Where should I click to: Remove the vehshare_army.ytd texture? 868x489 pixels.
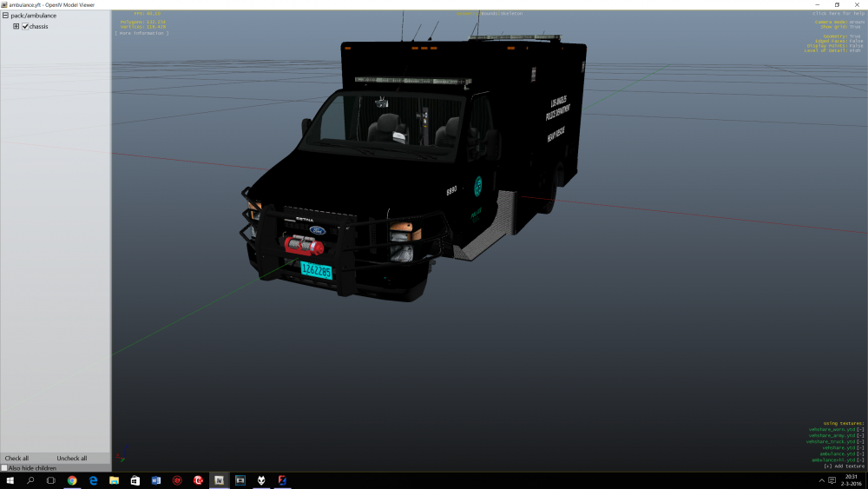[x=860, y=435]
